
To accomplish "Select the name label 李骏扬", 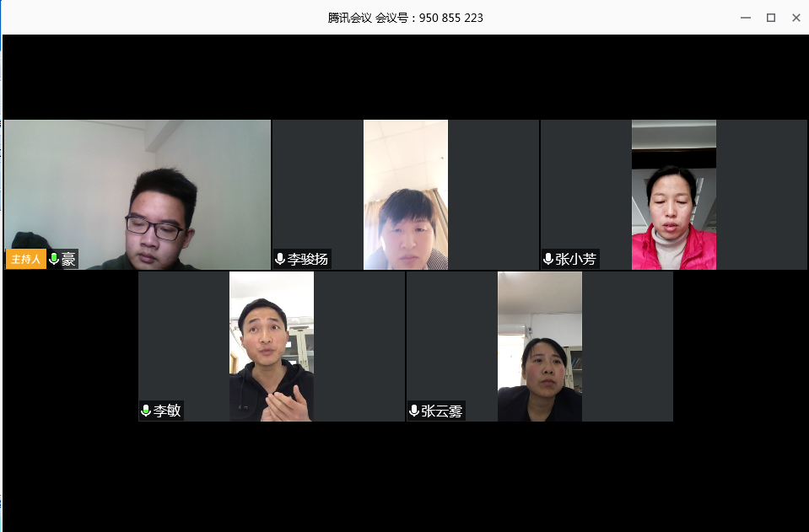I will coord(308,259).
